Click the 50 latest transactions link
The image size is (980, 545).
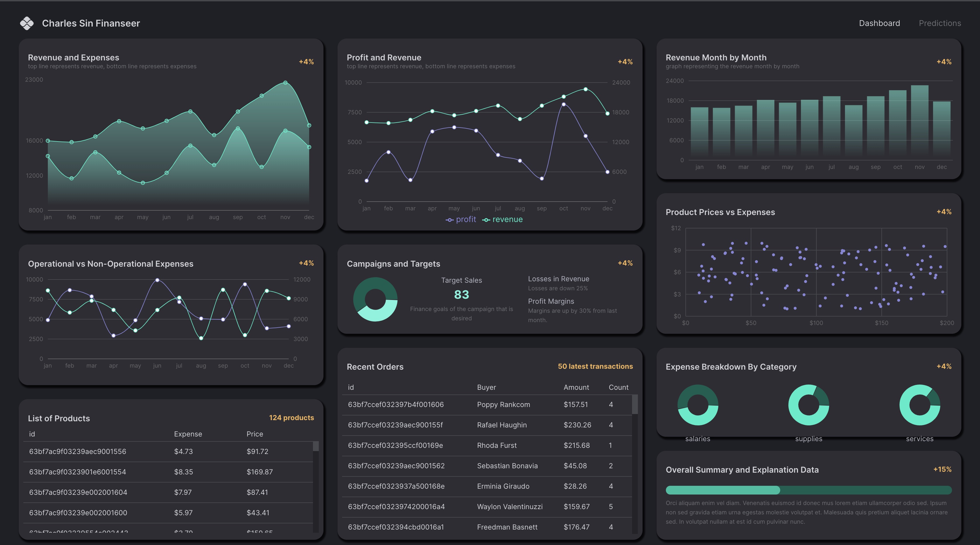click(x=595, y=366)
